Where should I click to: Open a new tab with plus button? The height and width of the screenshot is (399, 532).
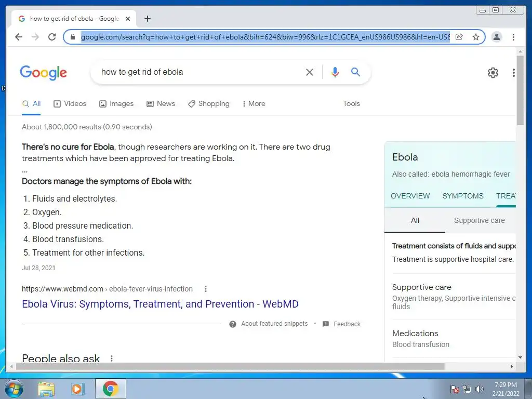tap(147, 19)
